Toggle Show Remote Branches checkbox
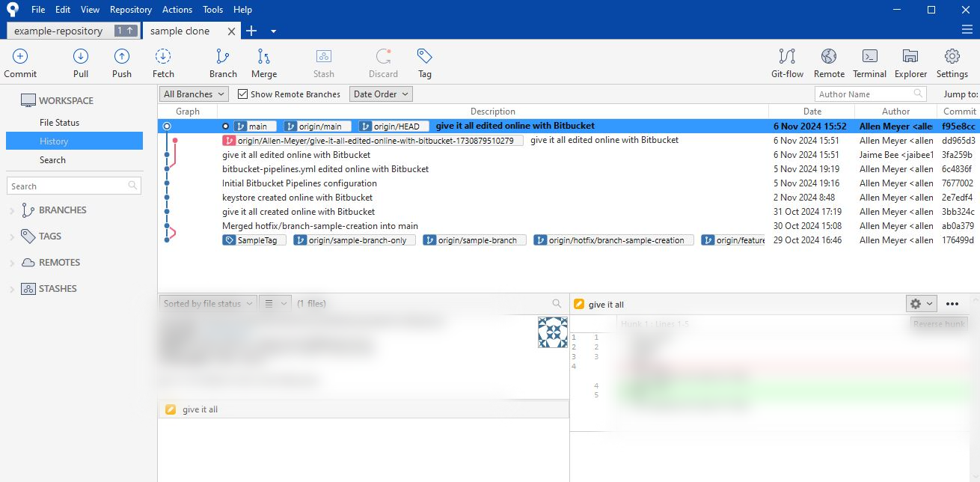This screenshot has height=482, width=980. point(242,94)
